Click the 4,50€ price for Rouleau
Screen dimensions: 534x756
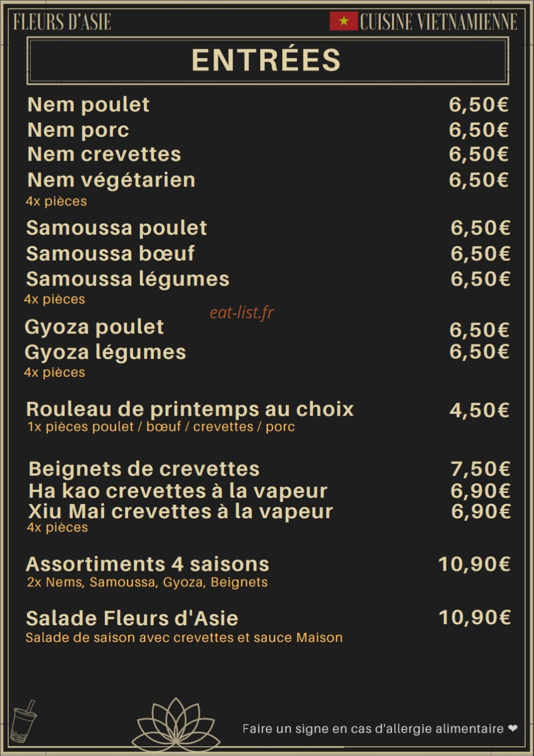[479, 410]
